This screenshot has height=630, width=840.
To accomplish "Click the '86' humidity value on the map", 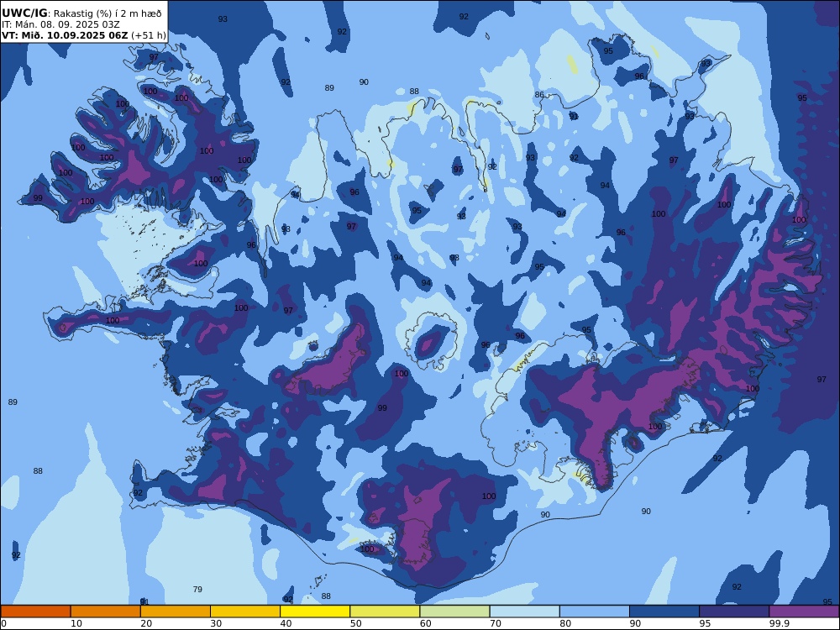I will tap(539, 95).
